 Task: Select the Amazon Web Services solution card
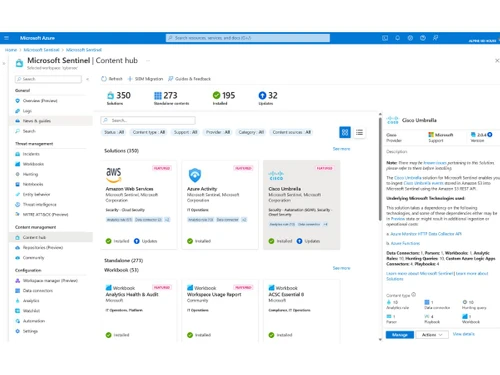[x=139, y=205]
